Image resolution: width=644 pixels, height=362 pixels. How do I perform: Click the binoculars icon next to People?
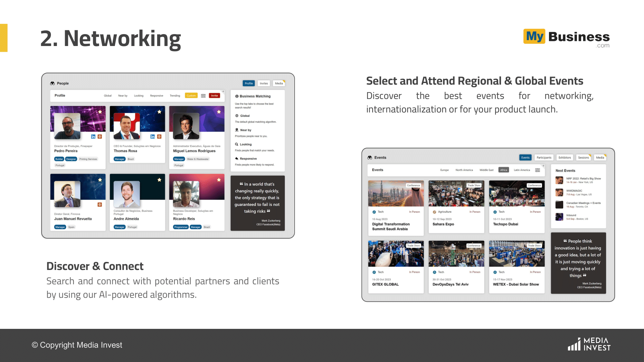click(52, 83)
